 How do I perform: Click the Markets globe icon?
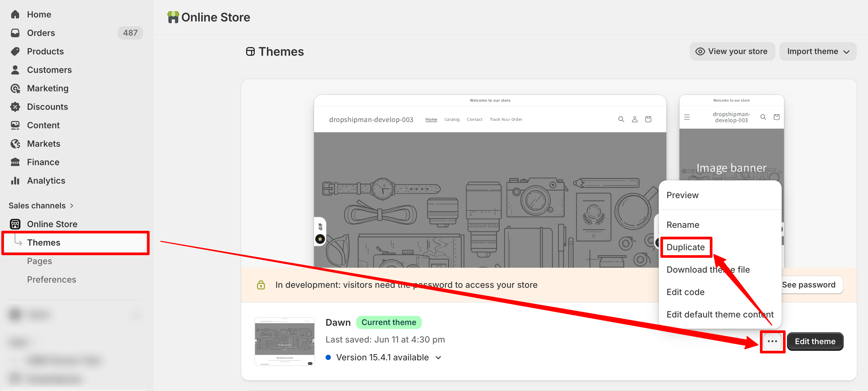(x=15, y=144)
